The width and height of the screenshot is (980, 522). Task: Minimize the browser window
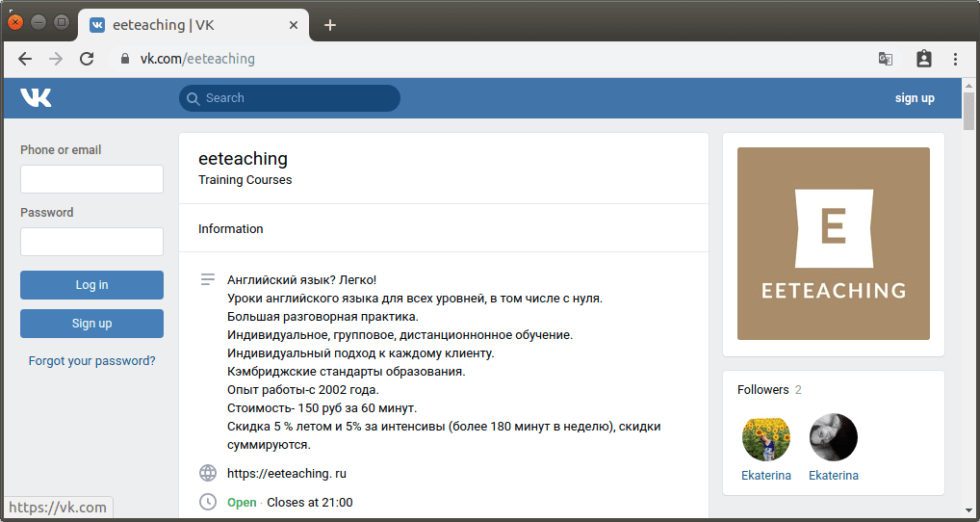click(39, 22)
